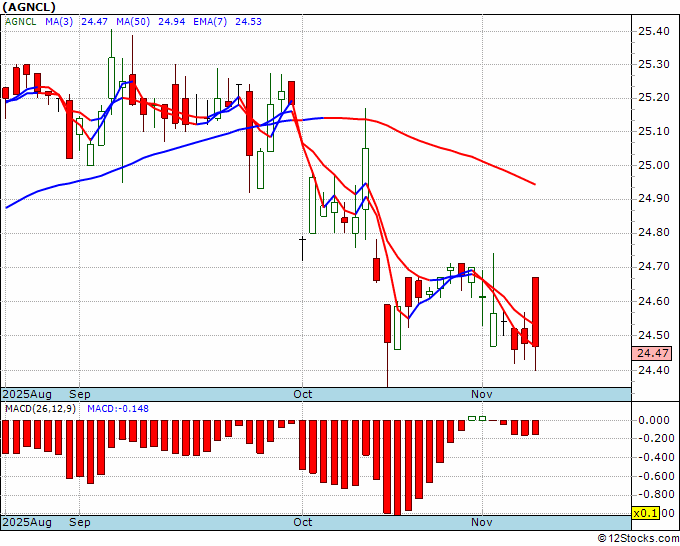Viewport: 680px width, 546px height.
Task: Click the Oct label on MACD axis
Action: [303, 522]
